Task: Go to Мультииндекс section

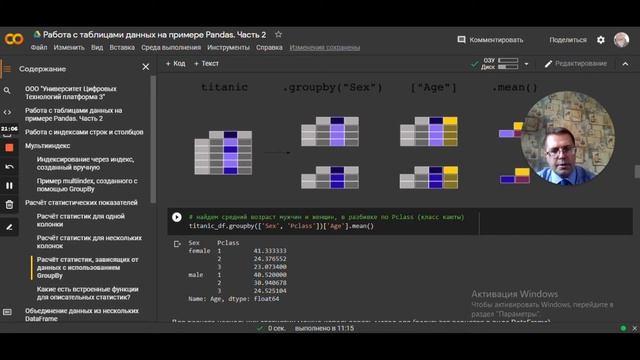Action: pyautogui.click(x=47, y=146)
